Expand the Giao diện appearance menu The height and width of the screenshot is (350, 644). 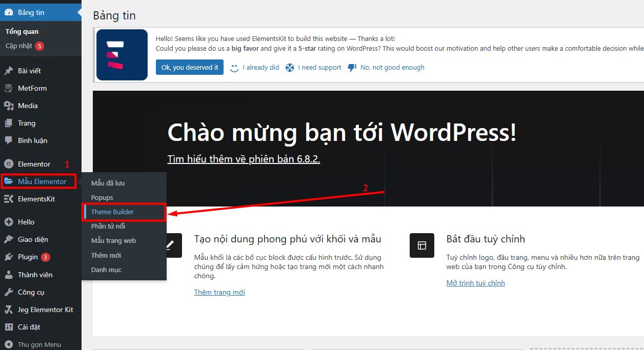pos(33,239)
